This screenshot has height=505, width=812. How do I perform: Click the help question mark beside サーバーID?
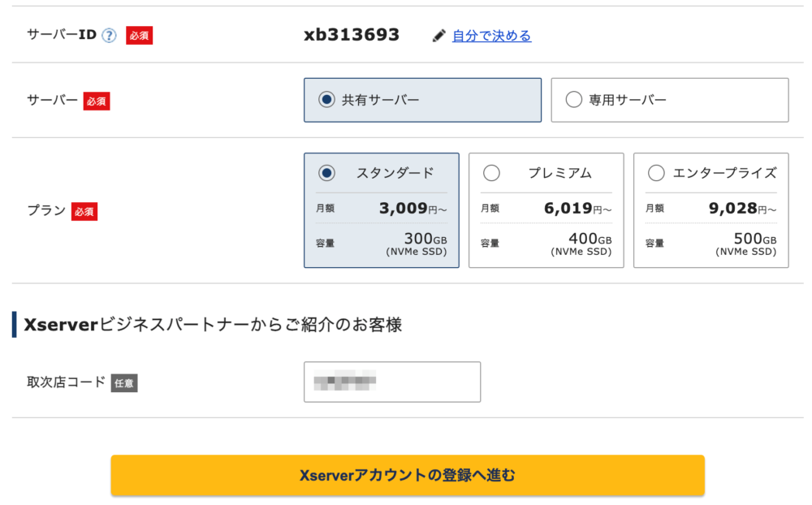pos(109,35)
